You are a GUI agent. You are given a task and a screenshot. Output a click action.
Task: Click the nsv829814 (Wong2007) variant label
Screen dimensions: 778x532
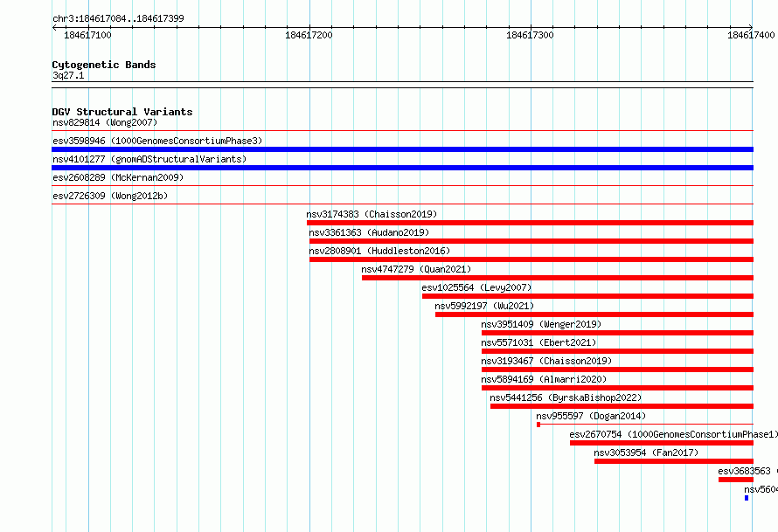click(x=105, y=122)
